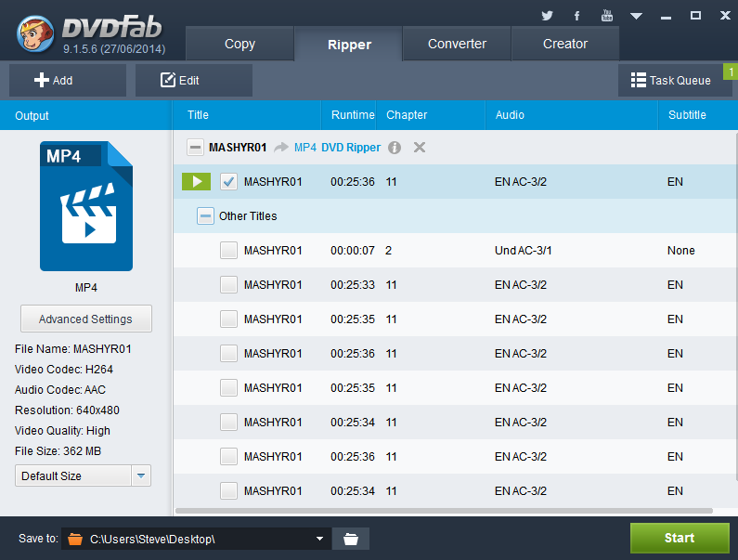Remove the MASHYR01 source with X
738x560 pixels.
click(420, 148)
